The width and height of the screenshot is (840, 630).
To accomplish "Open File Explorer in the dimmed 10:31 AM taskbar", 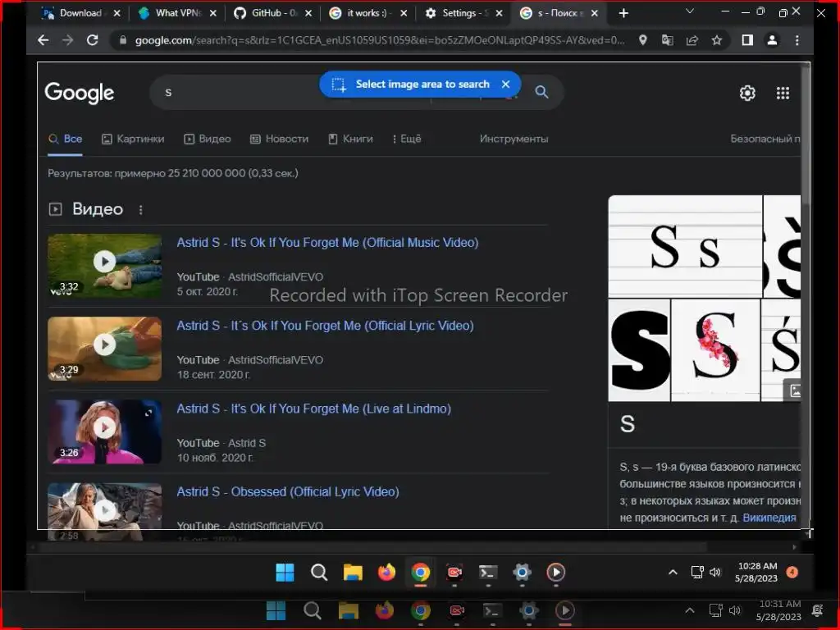I will [x=348, y=610].
